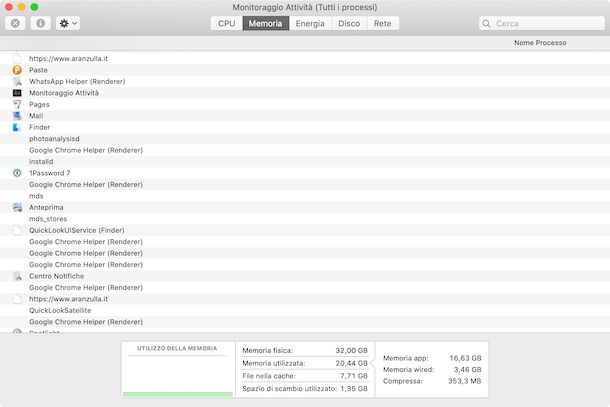Select the installd process
Viewport: 610px width, 407px height.
(x=305, y=161)
